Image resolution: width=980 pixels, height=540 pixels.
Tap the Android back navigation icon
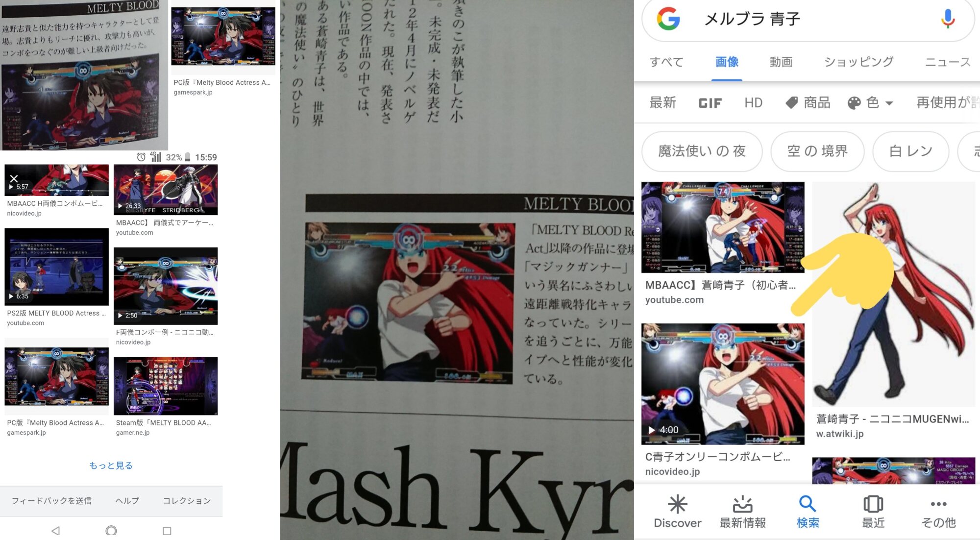tap(56, 531)
